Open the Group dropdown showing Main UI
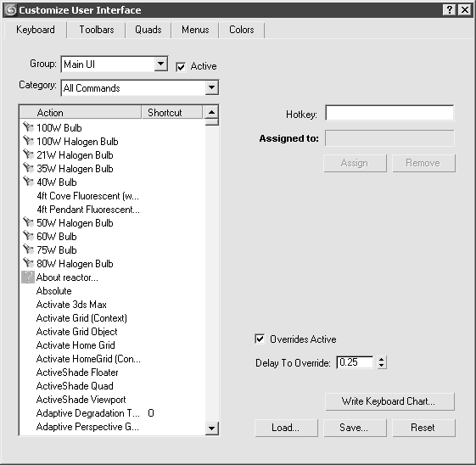Image resolution: width=476 pixels, height=465 pixels. (160, 64)
